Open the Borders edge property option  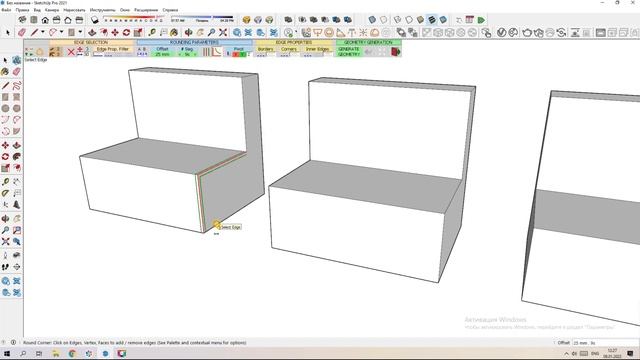[x=265, y=49]
